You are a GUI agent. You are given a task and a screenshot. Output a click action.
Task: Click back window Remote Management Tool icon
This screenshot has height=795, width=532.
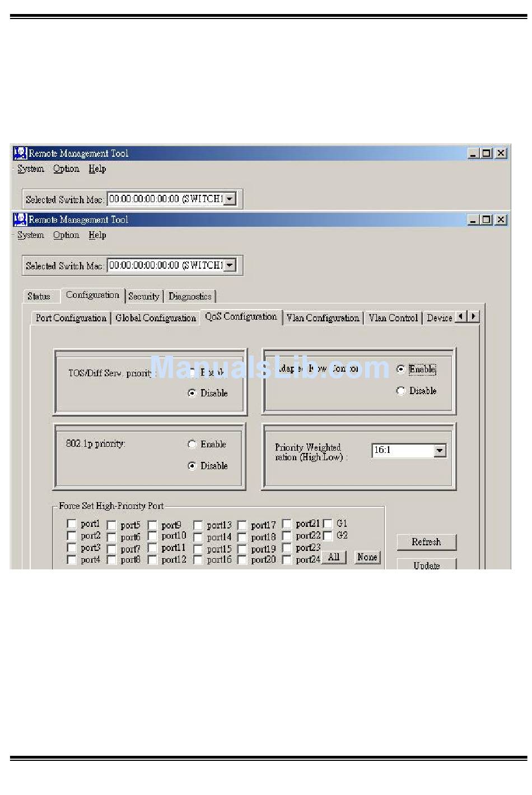pyautogui.click(x=20, y=153)
